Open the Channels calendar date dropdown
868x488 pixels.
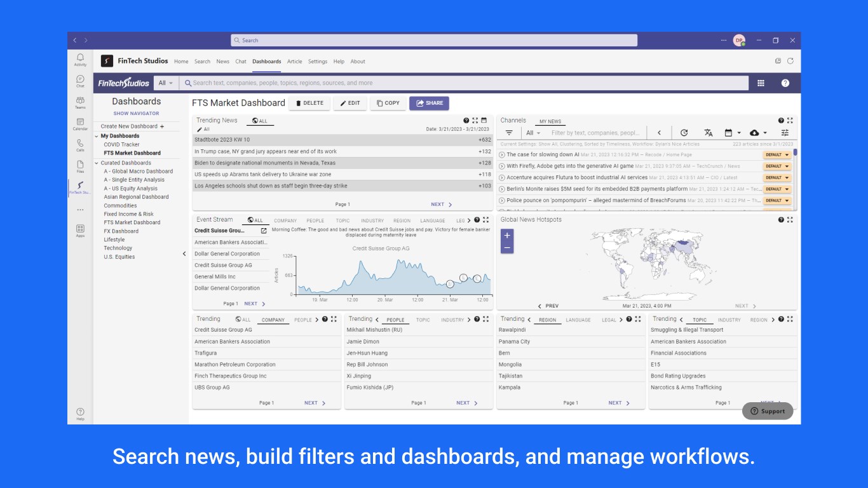[x=733, y=133]
